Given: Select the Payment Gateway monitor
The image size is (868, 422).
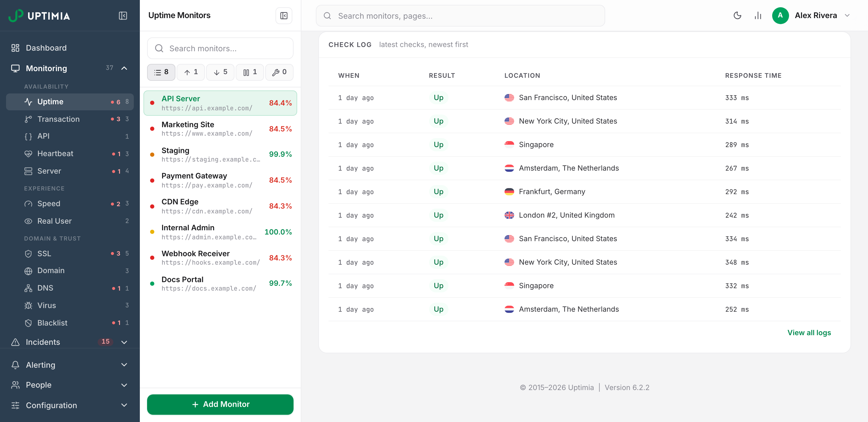Looking at the screenshot, I should click(220, 180).
